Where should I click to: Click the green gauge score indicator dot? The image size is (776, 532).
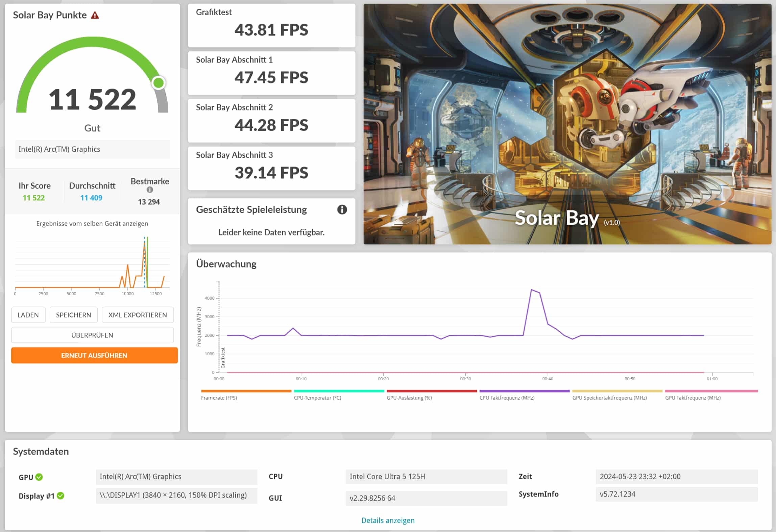pos(159,83)
